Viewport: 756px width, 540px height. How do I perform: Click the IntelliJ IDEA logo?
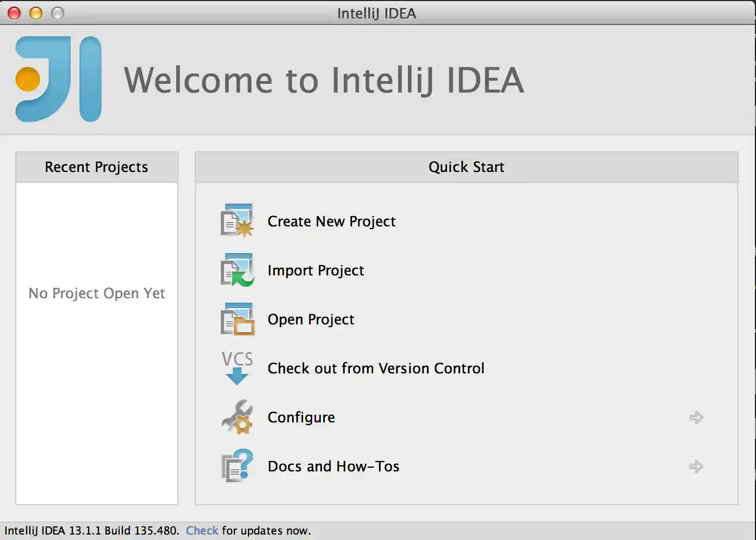click(x=59, y=79)
